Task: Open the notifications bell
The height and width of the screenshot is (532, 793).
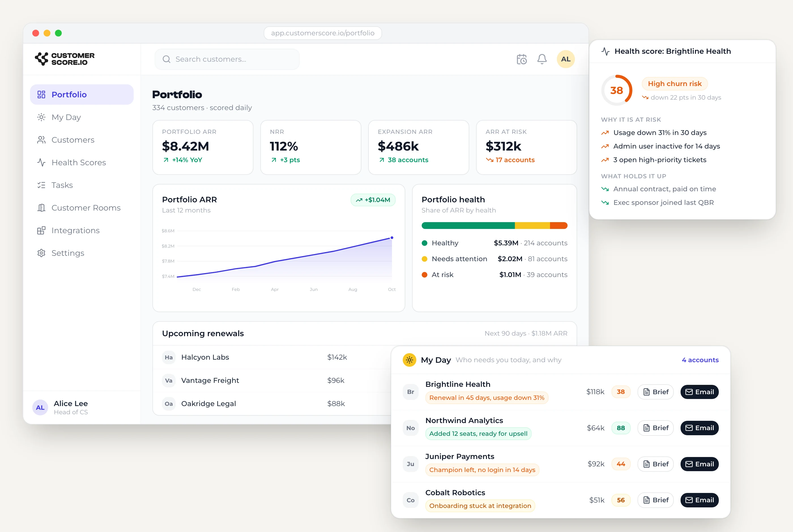Action: pyautogui.click(x=542, y=59)
